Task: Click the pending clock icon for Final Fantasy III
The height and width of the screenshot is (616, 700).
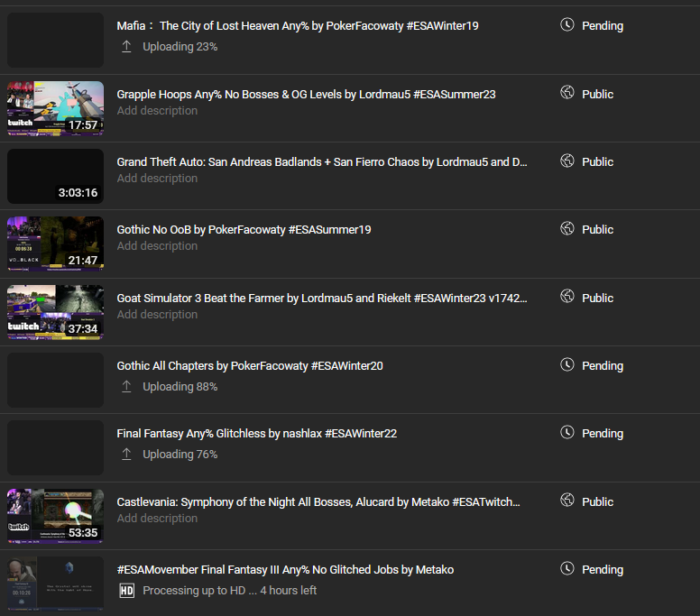Action: pos(567,568)
